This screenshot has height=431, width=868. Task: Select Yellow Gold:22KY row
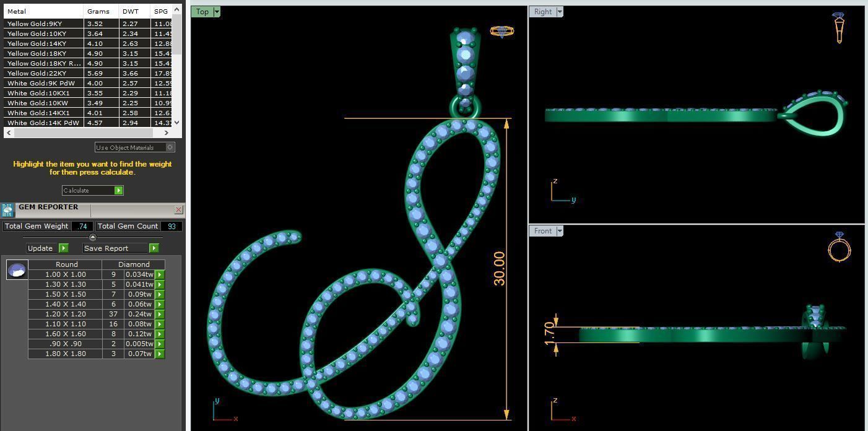[88, 73]
